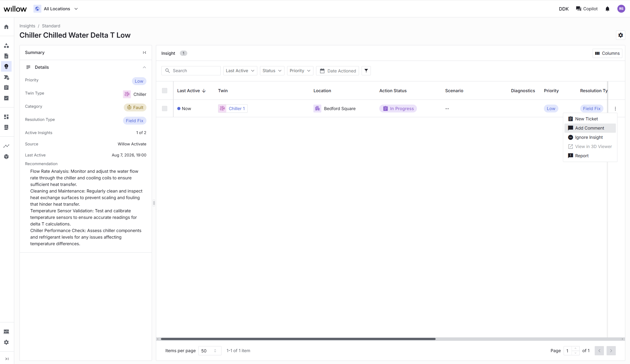630x364 pixels.
Task: Tick the select-all checkbox in table header
Action: point(165,91)
